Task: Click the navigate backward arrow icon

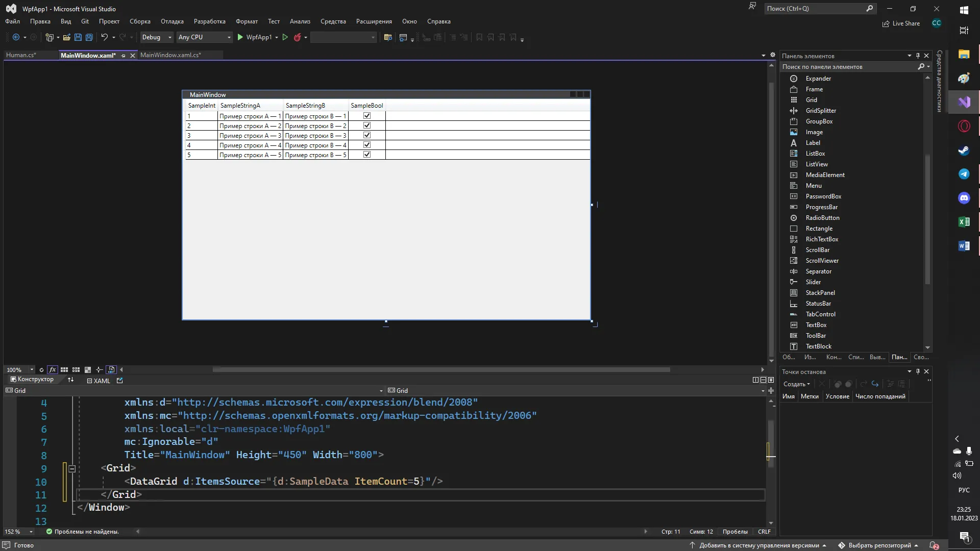Action: (16, 37)
